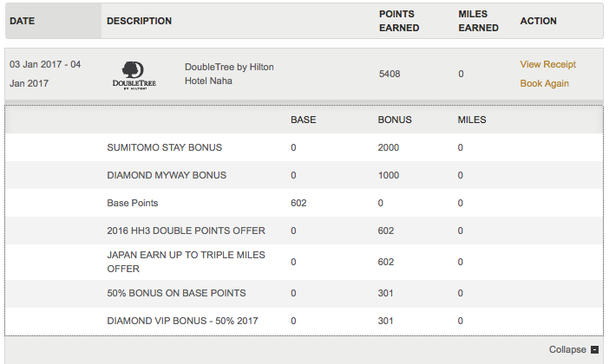Click the 5408 total points earned value

point(390,74)
